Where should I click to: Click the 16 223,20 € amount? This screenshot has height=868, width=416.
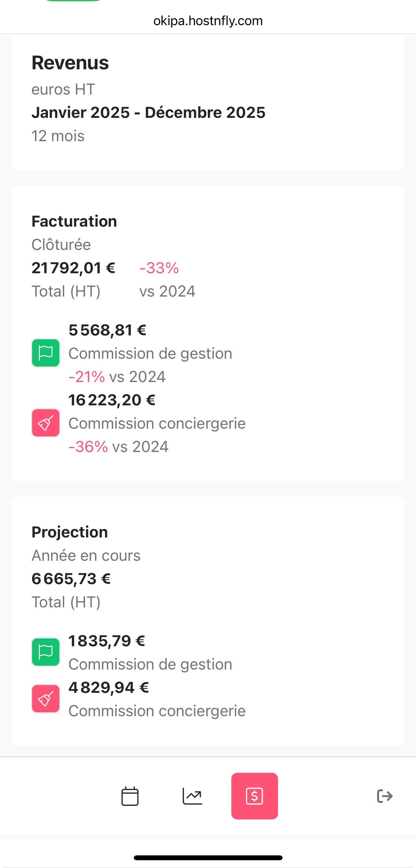pos(112,400)
